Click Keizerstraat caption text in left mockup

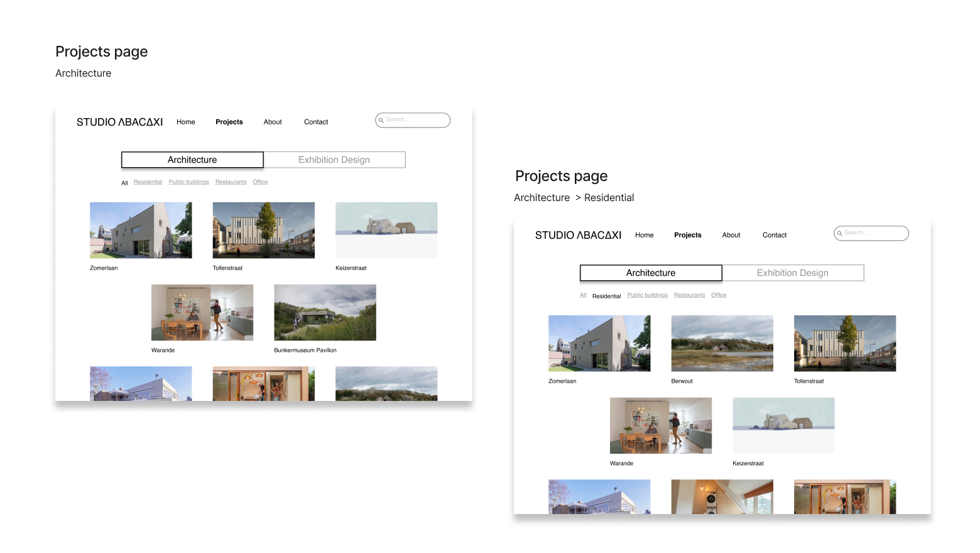point(351,268)
